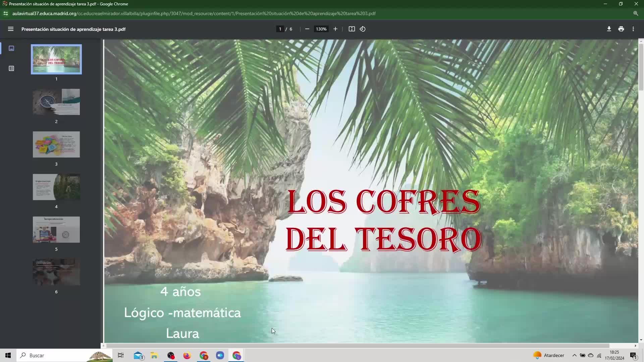Switch sidebar to thumbnails view
The height and width of the screenshot is (362, 644).
(11, 48)
